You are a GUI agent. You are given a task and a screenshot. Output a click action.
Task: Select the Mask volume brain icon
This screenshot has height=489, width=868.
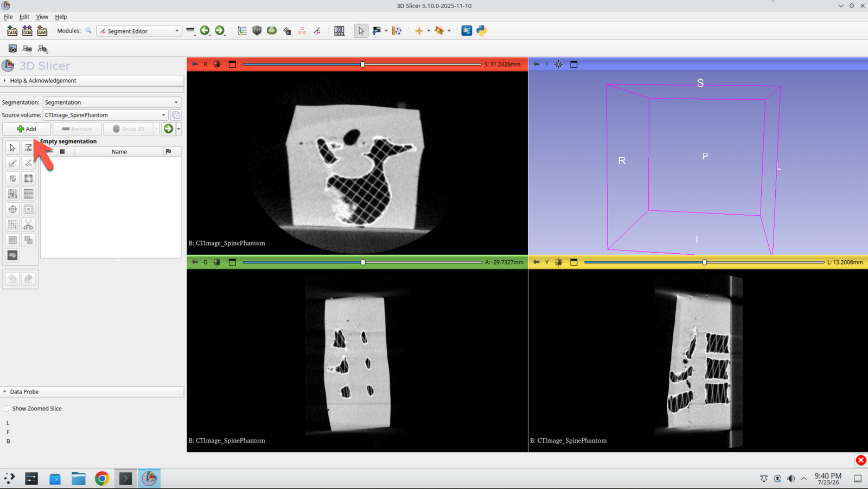coord(12,255)
